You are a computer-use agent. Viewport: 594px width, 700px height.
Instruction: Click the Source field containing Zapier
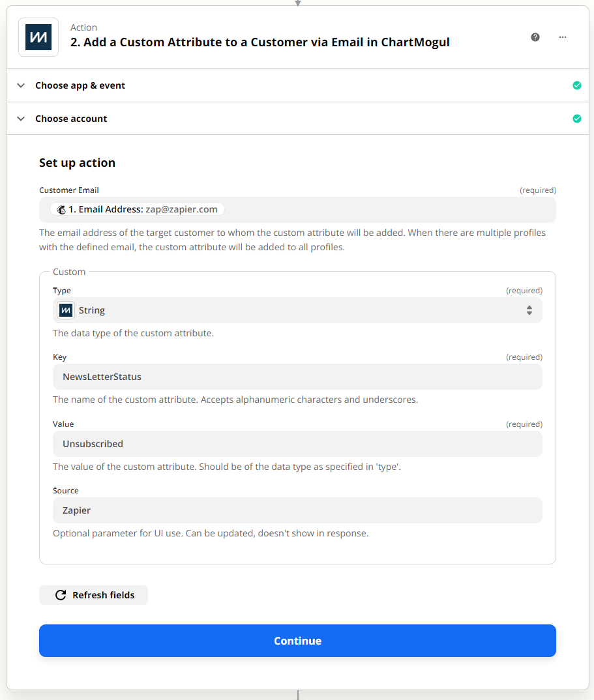pyautogui.click(x=297, y=510)
